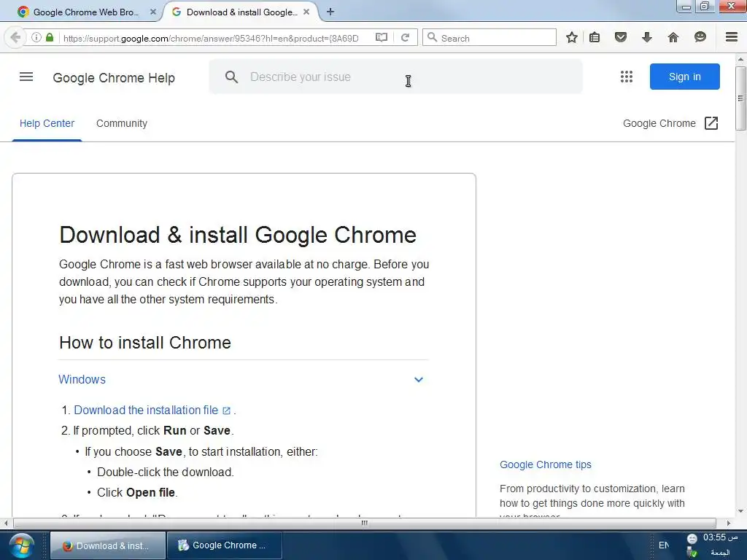Screen dimensions: 747x560
Task: Click the magnifier icon in help search
Action: tap(231, 77)
